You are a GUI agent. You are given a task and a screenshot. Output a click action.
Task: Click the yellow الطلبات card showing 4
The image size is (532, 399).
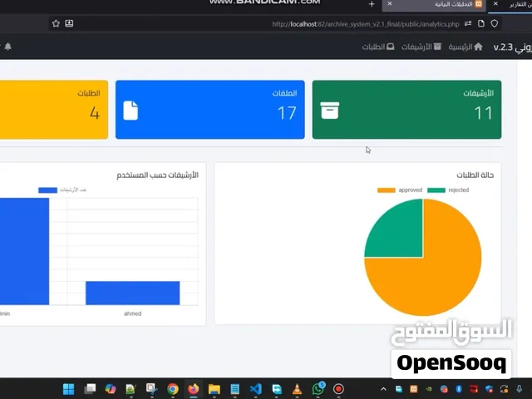tap(54, 110)
